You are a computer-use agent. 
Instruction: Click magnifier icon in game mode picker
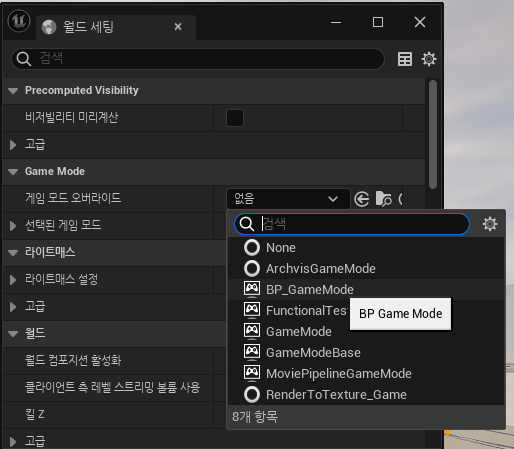247,224
